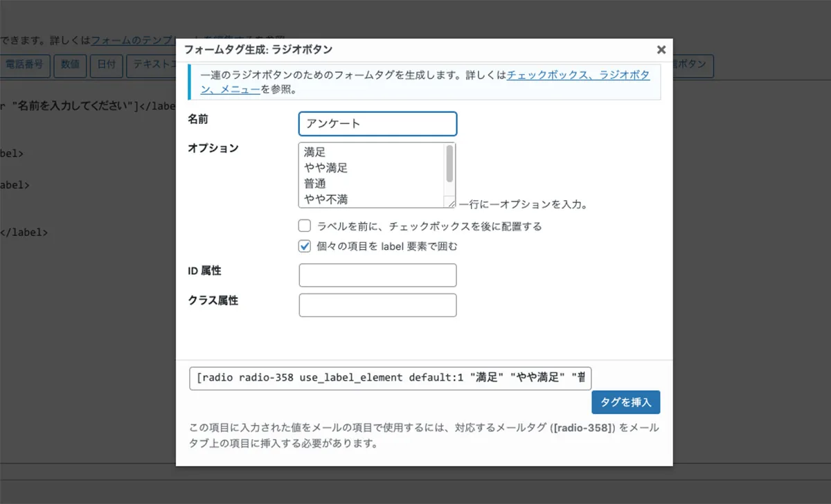Image resolution: width=831 pixels, height=504 pixels.
Task: Select the 数値 form-tag button
Action: (x=70, y=66)
